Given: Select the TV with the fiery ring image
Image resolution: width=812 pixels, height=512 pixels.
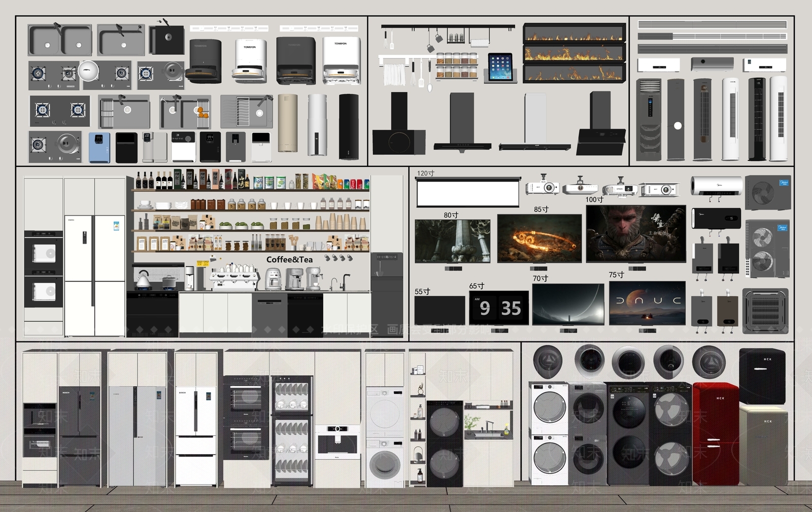Looking at the screenshot, I should pyautogui.click(x=539, y=238).
